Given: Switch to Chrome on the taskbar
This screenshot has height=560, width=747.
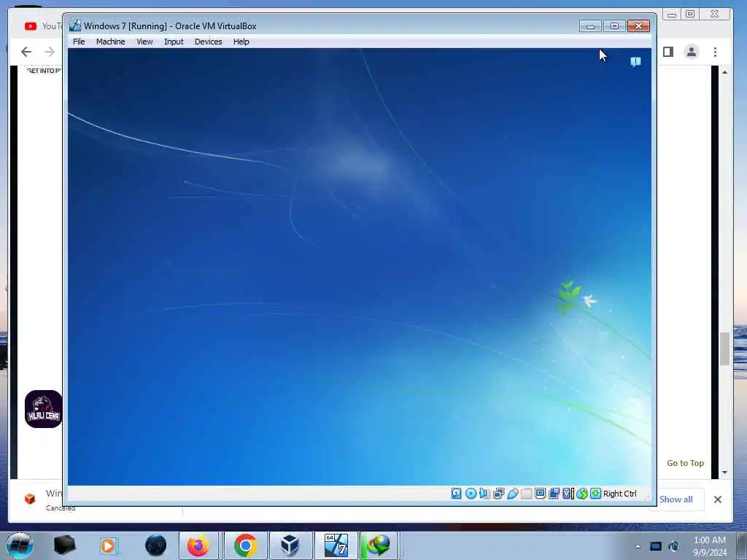Looking at the screenshot, I should pyautogui.click(x=245, y=545).
